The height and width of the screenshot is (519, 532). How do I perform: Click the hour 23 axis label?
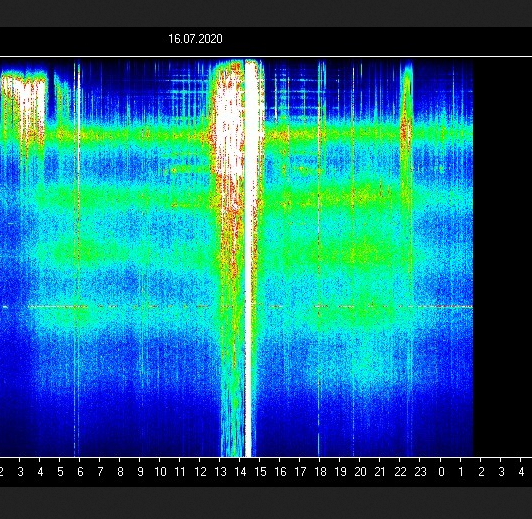(420, 472)
